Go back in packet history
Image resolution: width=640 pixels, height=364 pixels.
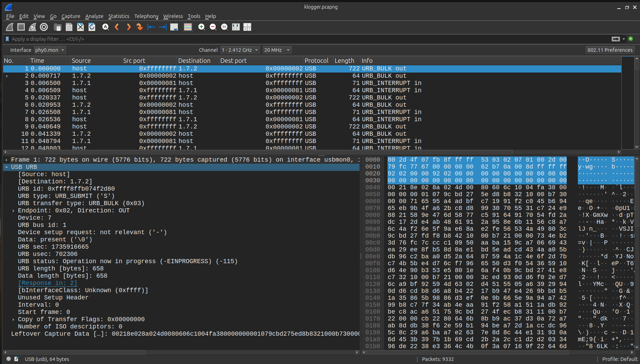click(x=117, y=27)
